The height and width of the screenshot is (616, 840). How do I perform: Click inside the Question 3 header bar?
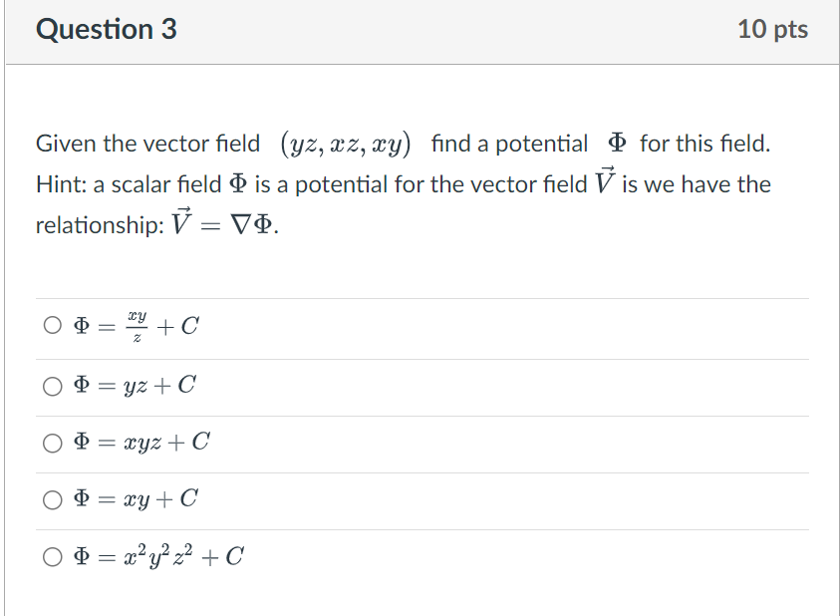coord(419,29)
